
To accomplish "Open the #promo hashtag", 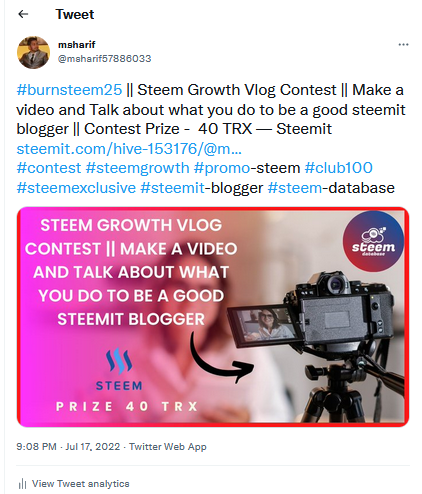I will pyautogui.click(x=222, y=168).
